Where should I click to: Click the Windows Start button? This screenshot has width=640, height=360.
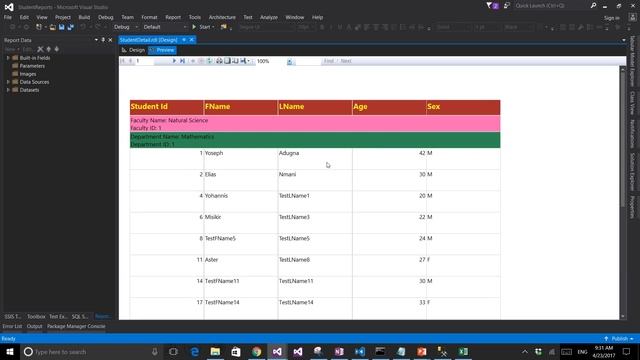[x=9, y=351]
